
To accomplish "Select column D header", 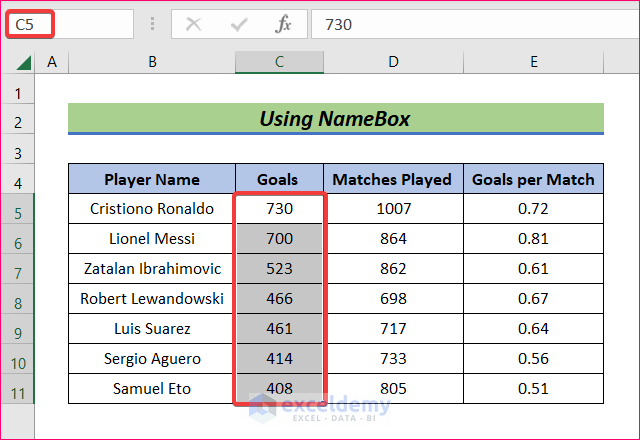I will 393,62.
